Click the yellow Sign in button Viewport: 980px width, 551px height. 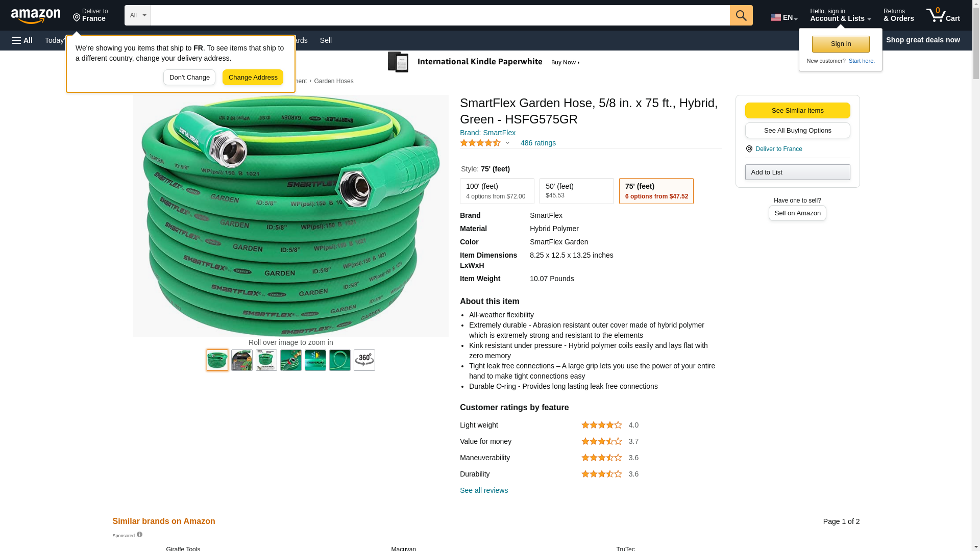(840, 44)
